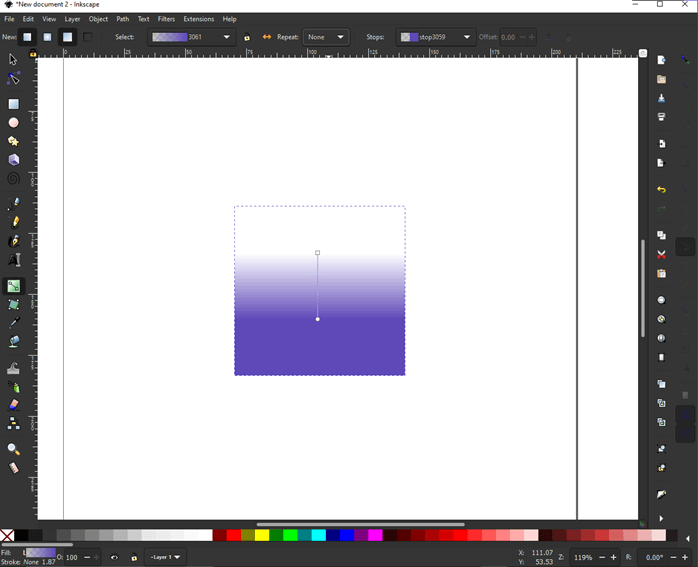The width and height of the screenshot is (698, 567).
Task: Select the Gradient tool
Action: point(13,286)
